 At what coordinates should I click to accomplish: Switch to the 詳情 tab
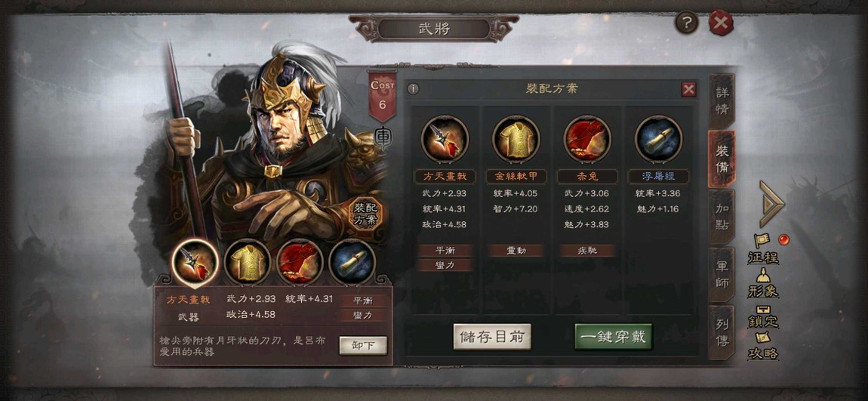click(722, 100)
